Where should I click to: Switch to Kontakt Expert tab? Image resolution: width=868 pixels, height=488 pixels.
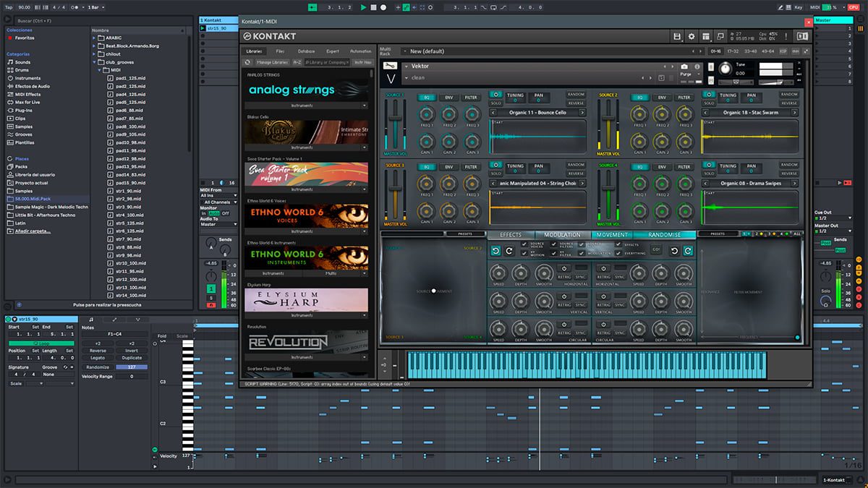333,51
